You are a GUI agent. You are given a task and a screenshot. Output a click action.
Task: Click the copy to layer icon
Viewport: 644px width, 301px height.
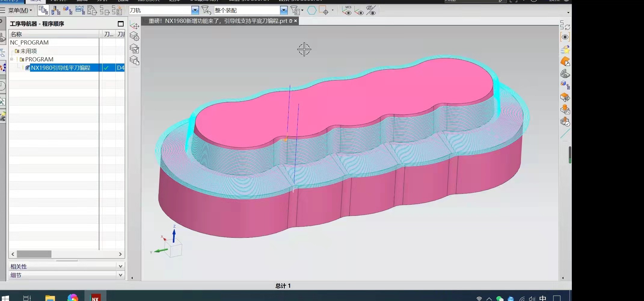click(x=134, y=61)
